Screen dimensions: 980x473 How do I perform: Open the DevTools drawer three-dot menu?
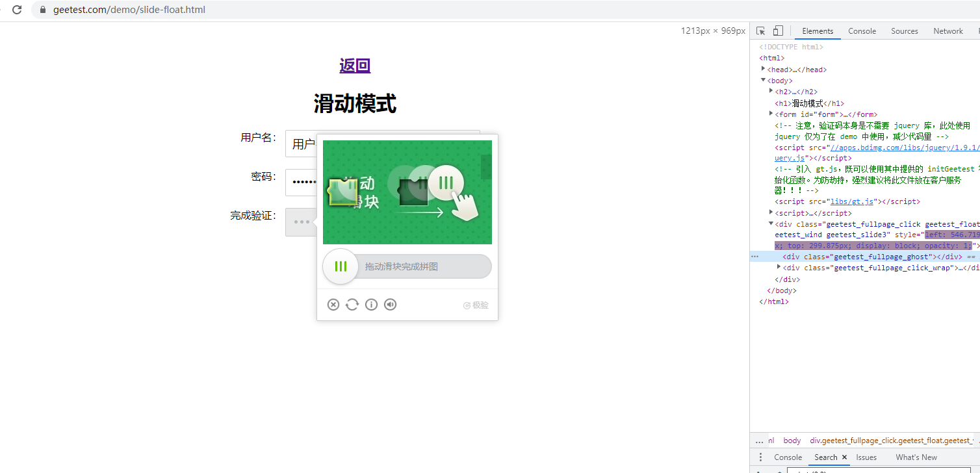pos(761,457)
